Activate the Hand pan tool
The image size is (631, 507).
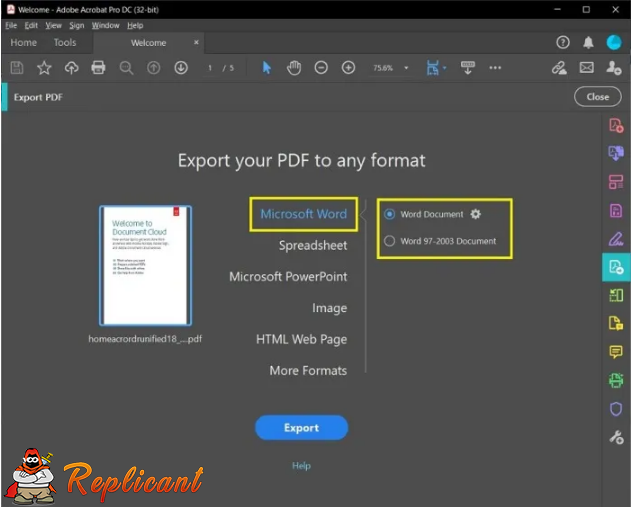[x=294, y=68]
